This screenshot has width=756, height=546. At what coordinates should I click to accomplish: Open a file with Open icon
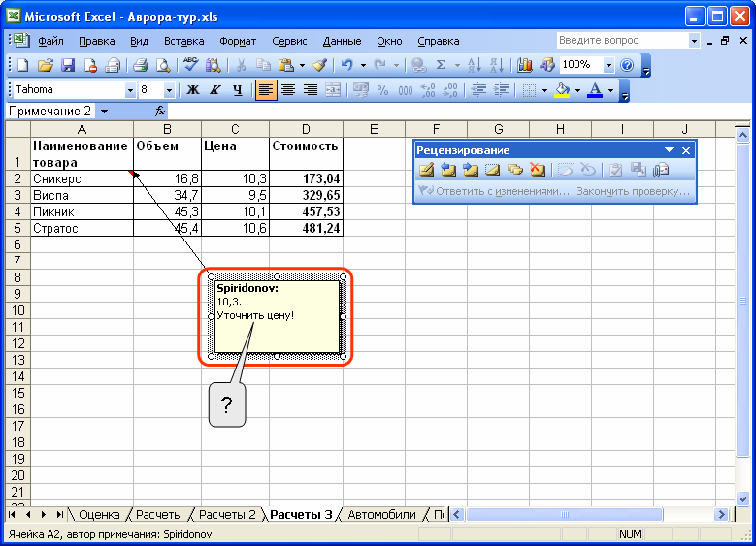(x=45, y=65)
